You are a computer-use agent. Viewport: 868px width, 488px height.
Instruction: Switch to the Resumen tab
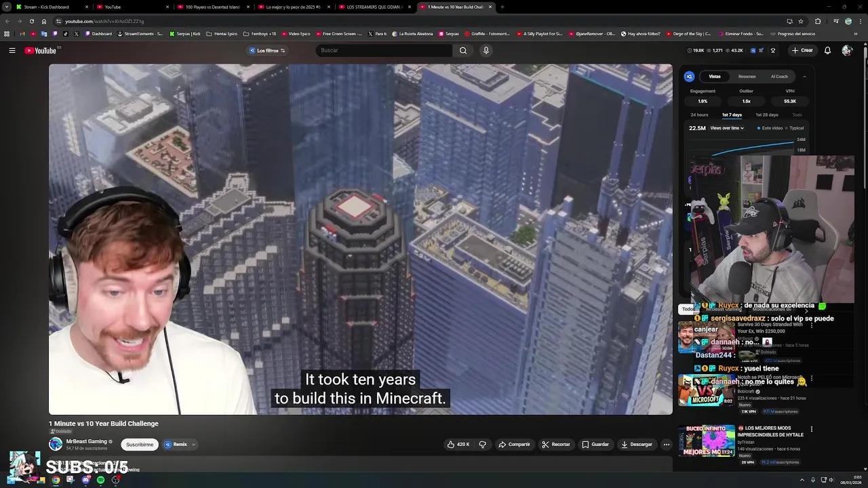(747, 77)
